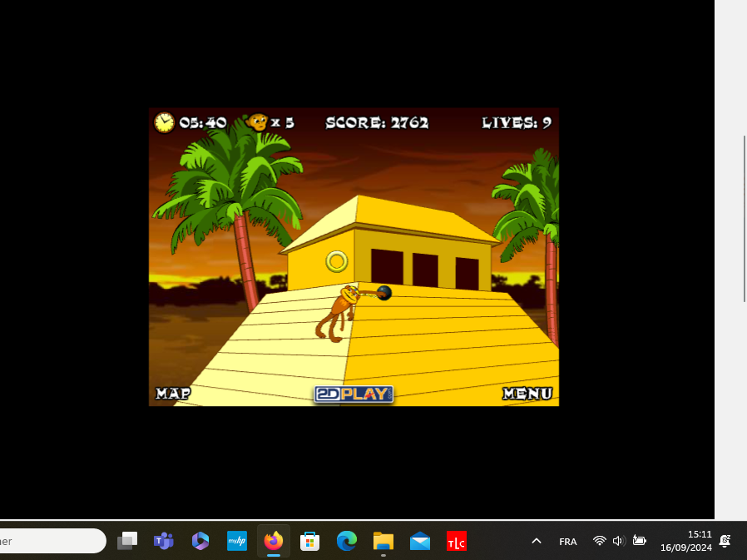This screenshot has width=747, height=560.
Task: Click the FRA language indicator
Action: tap(568, 542)
